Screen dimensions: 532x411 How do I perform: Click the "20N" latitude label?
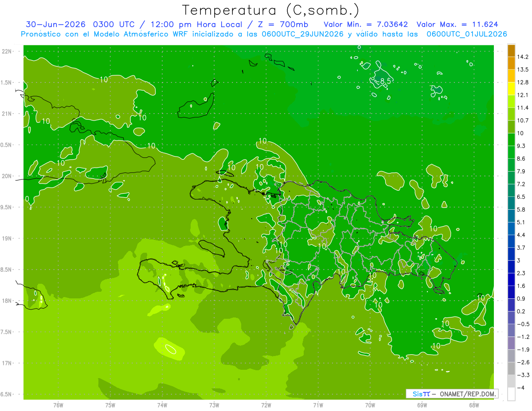coord(7,176)
